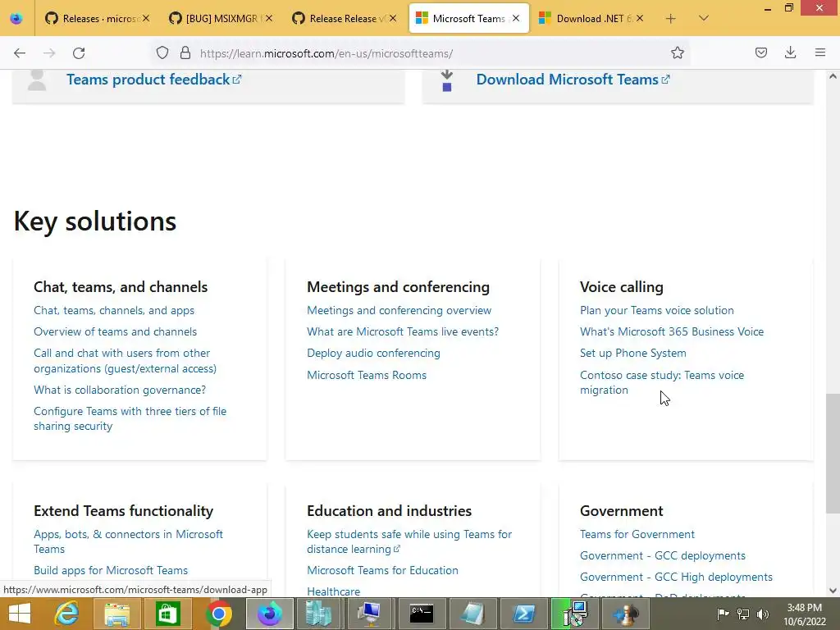Open What is collaboration governance link

(x=120, y=390)
